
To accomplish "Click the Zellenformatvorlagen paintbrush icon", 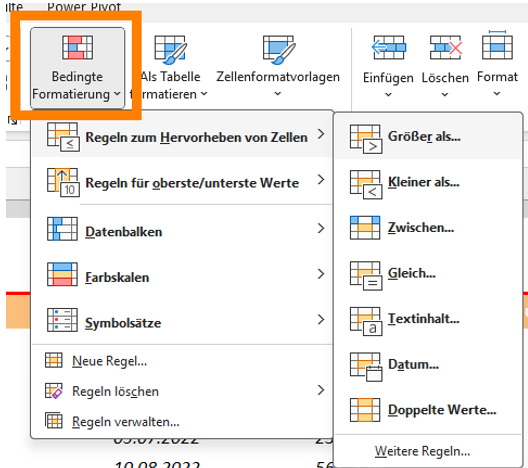I will click(x=279, y=49).
